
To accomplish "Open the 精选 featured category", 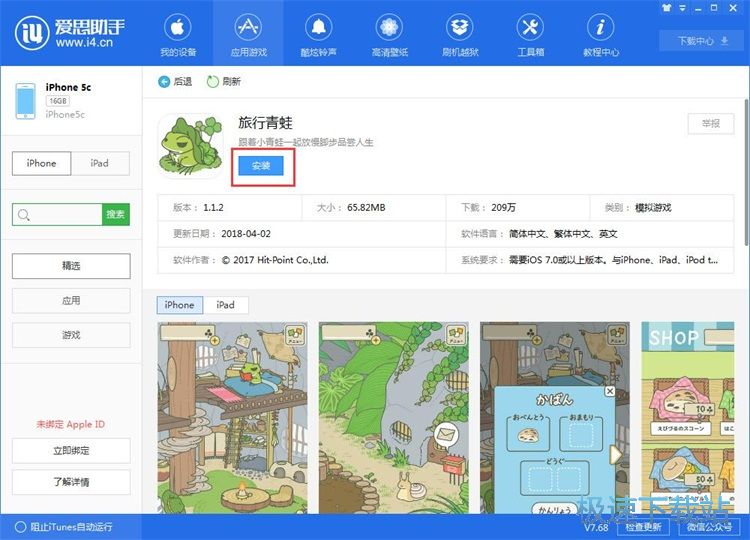I will (71, 265).
